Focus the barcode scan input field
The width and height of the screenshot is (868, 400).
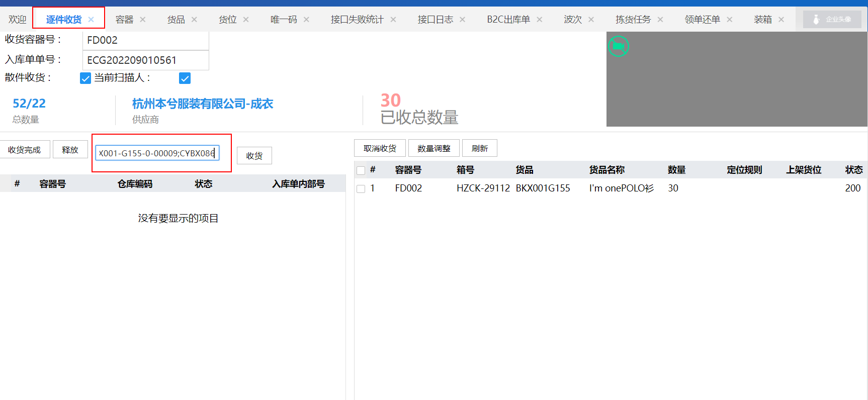pyautogui.click(x=157, y=153)
